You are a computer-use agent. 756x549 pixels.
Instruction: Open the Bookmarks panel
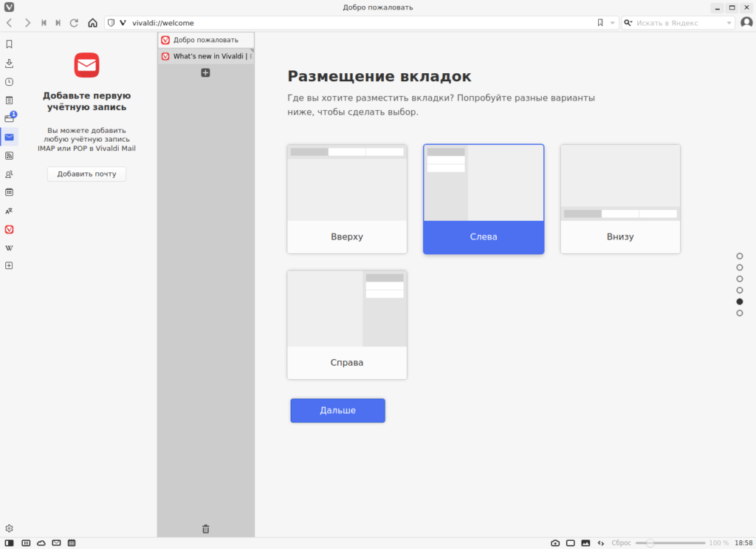9,44
